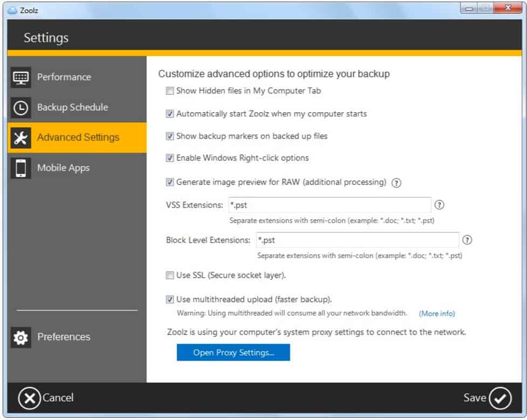Screen dimensions: 527x420
Task: Enable Show Hidden files in My Computer Tab
Action: click(x=170, y=91)
